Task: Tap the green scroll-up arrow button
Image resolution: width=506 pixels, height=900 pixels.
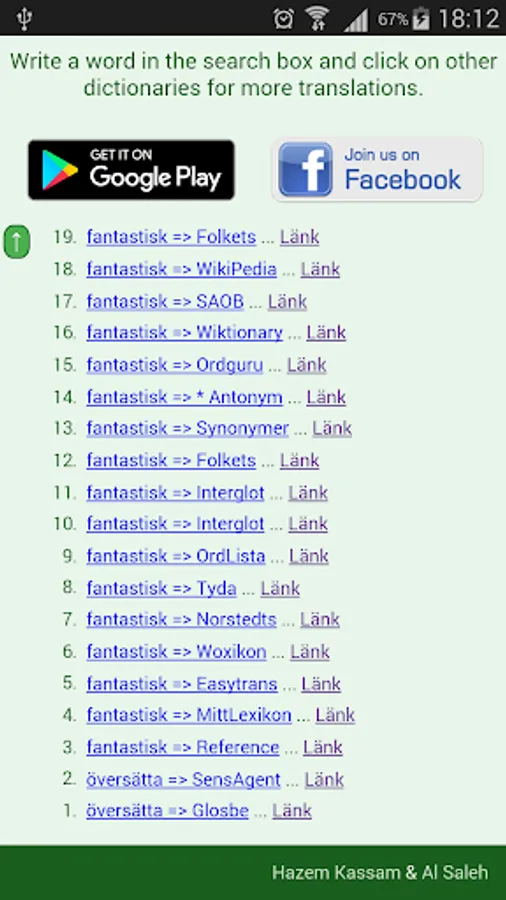Action: click(17, 242)
